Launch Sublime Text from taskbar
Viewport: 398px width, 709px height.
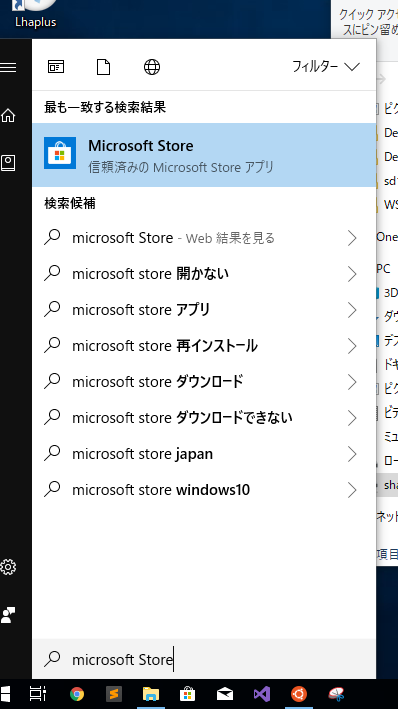[114, 694]
